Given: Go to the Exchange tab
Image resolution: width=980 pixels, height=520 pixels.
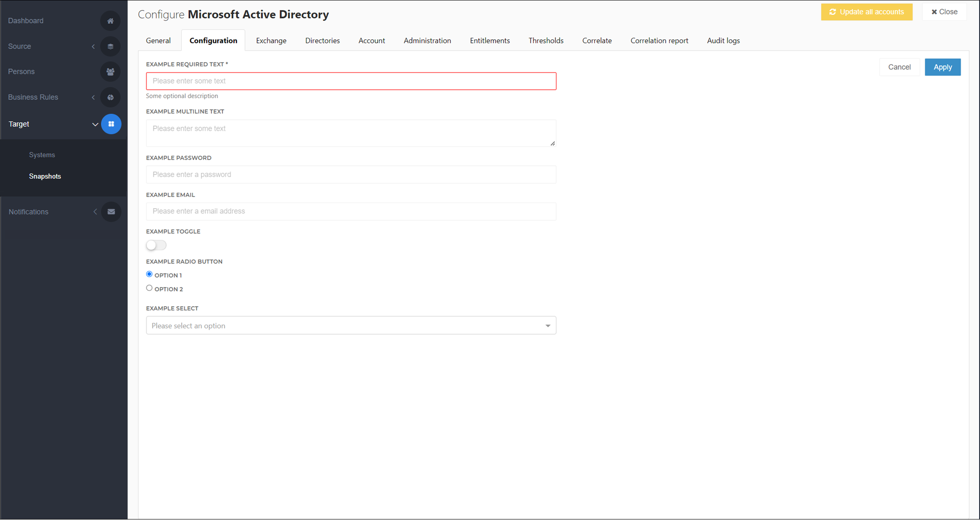Looking at the screenshot, I should pos(271,41).
